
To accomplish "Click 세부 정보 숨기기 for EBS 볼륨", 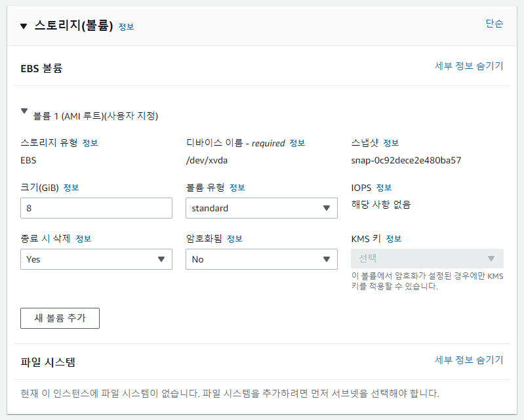I will pyautogui.click(x=469, y=66).
